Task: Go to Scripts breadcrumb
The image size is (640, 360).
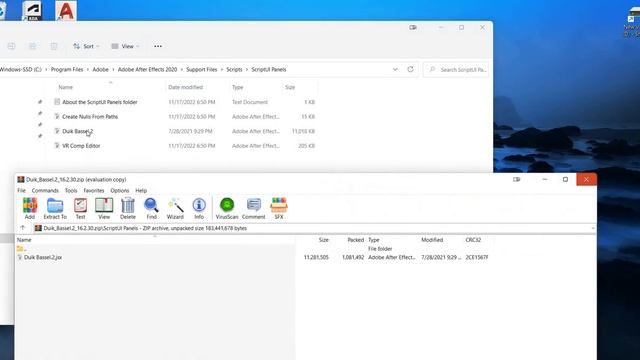Action: 234,70
